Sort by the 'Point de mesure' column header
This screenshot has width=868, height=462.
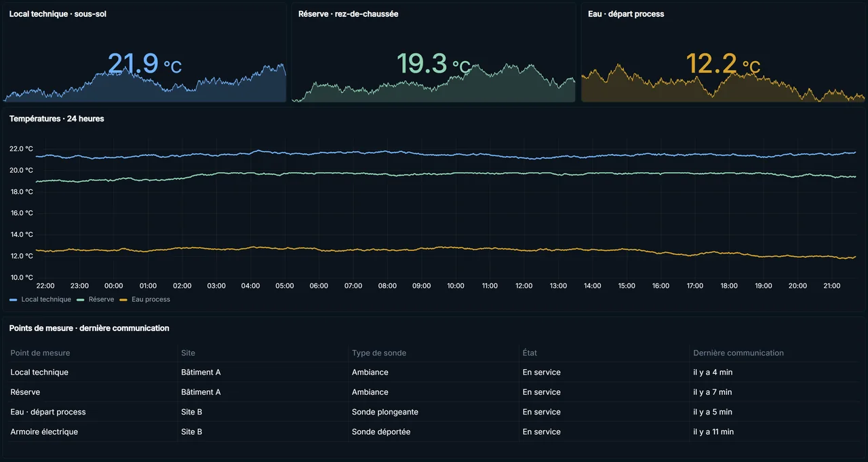point(40,353)
